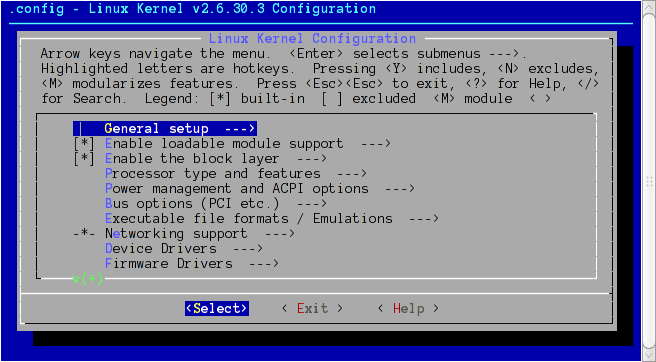This screenshot has height=362, width=656.
Task: Click the [ ] excluded legend text
Action: [x=369, y=99]
